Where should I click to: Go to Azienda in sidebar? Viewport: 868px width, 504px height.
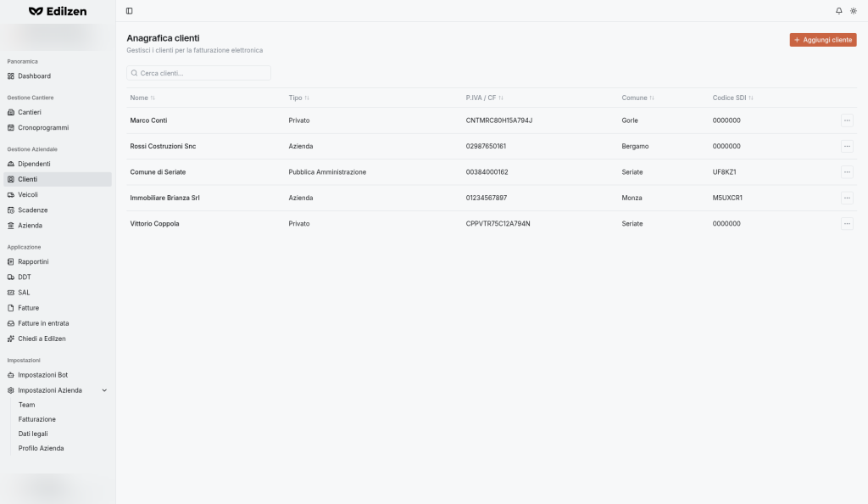click(x=58, y=226)
